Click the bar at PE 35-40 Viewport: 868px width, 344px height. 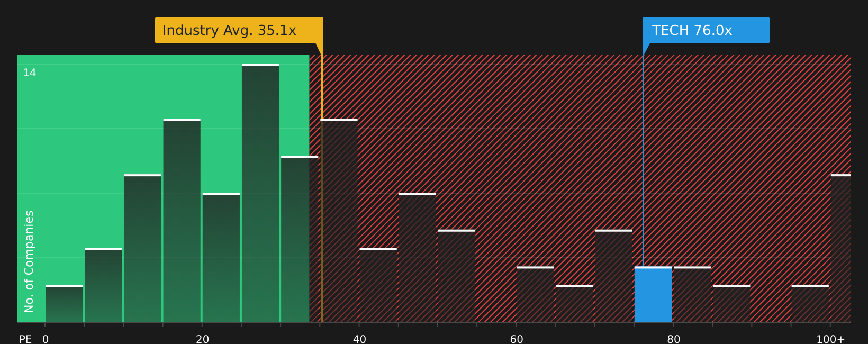tap(339, 220)
